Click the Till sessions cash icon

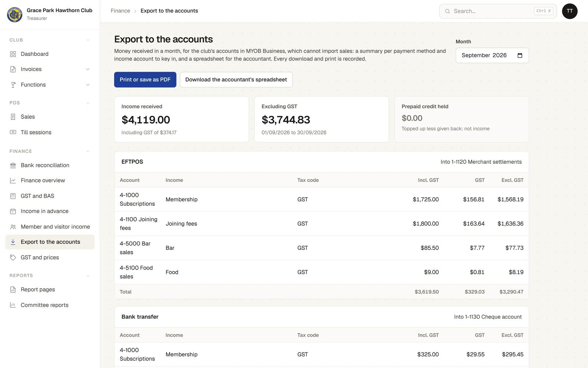[x=13, y=132]
